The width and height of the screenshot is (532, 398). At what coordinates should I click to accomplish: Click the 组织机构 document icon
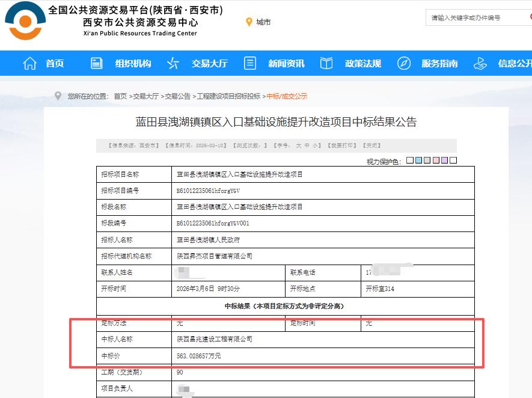[x=96, y=63]
